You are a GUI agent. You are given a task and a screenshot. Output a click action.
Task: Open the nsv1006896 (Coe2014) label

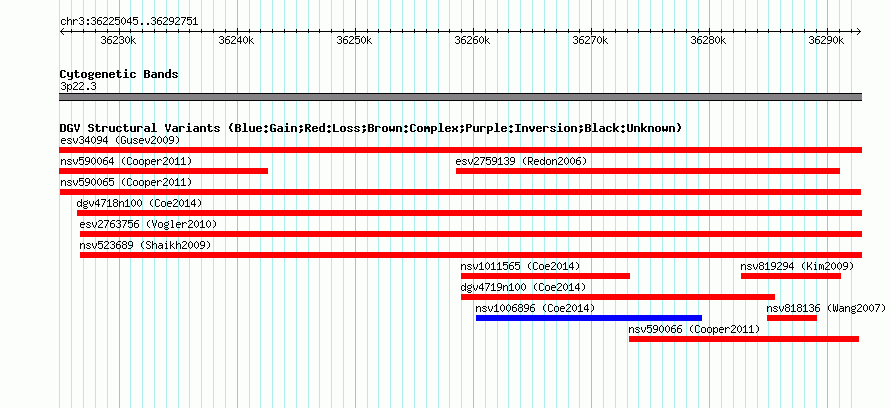pyautogui.click(x=535, y=308)
